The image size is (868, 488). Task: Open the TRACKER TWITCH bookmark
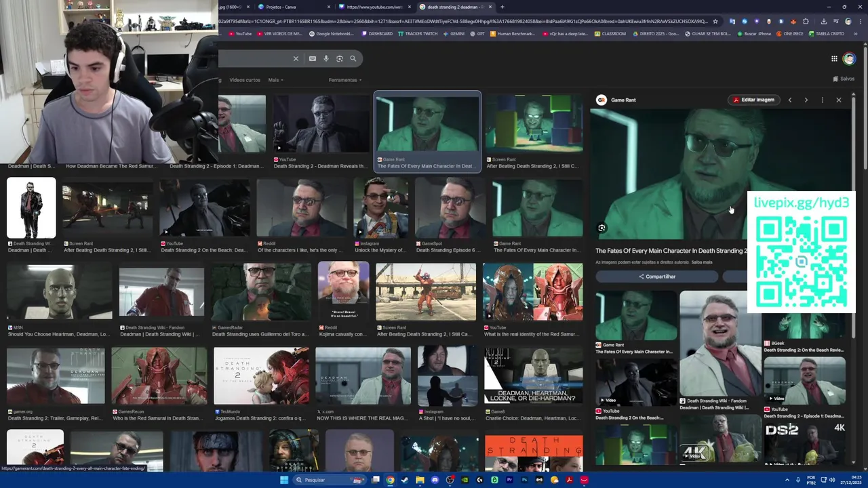418,34
